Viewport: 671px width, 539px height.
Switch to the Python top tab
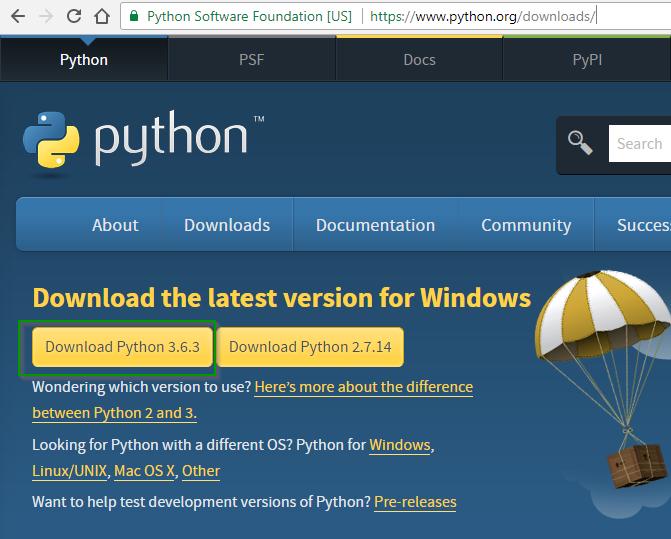click(84, 59)
